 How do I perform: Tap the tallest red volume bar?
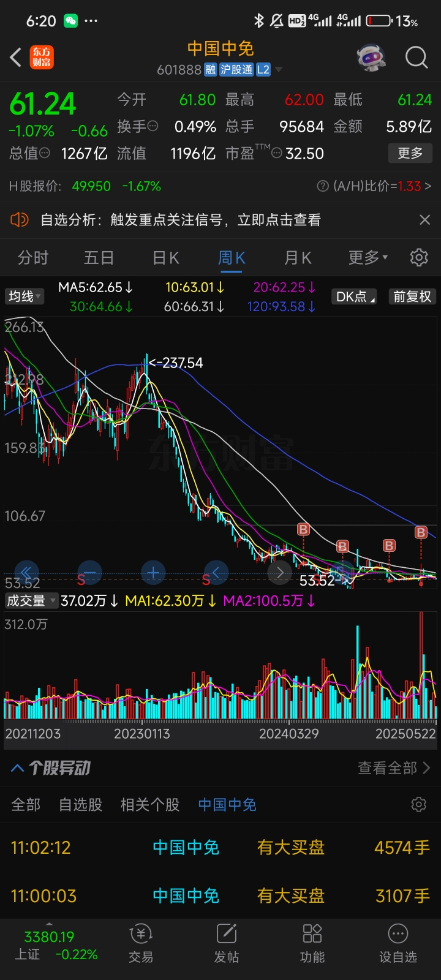421,665
